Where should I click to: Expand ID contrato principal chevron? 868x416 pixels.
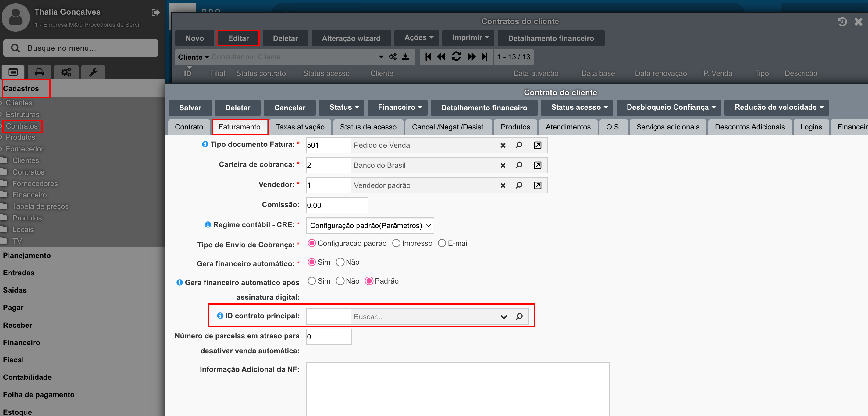(x=503, y=317)
